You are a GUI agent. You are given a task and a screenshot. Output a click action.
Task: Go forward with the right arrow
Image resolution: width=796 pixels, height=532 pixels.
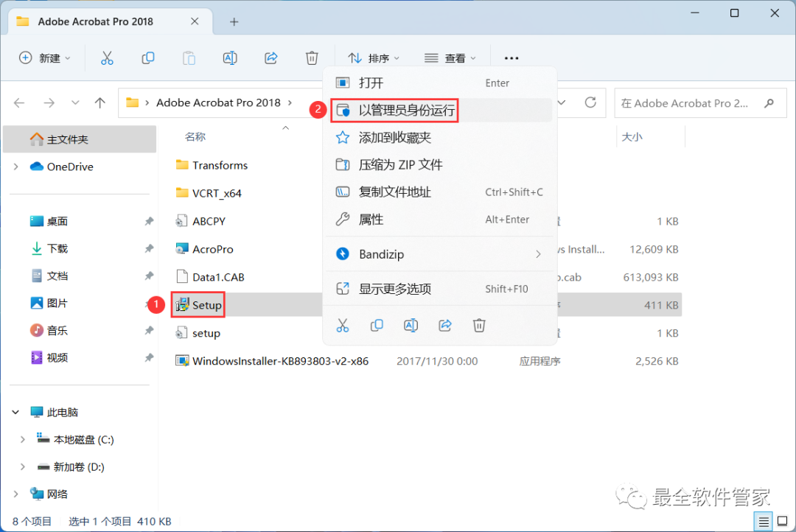tap(49, 103)
